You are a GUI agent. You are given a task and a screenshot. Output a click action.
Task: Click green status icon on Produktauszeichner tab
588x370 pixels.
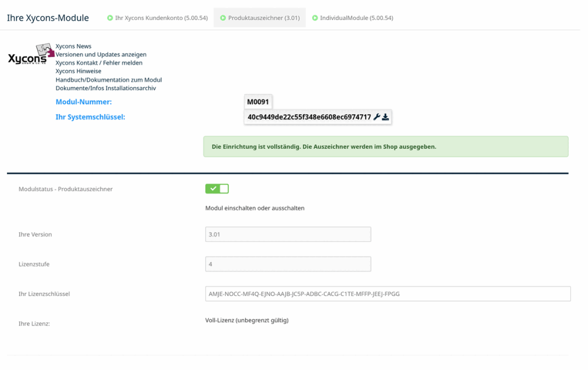[x=223, y=18]
